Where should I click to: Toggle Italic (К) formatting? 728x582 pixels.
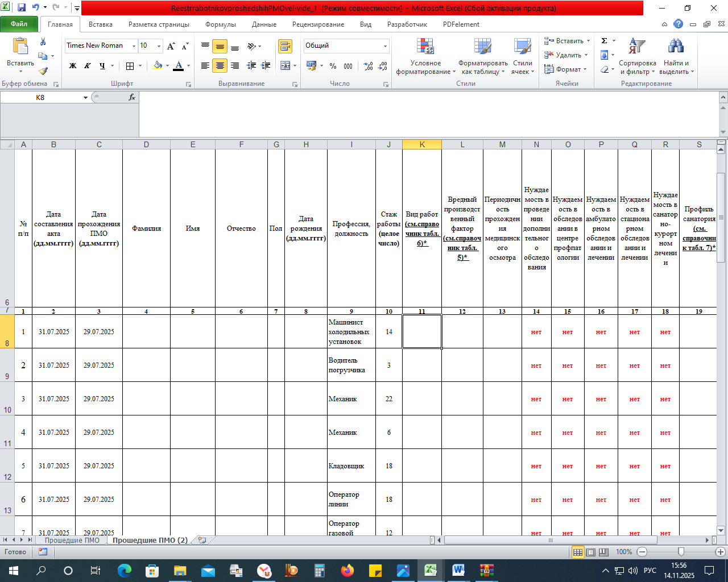pos(88,66)
